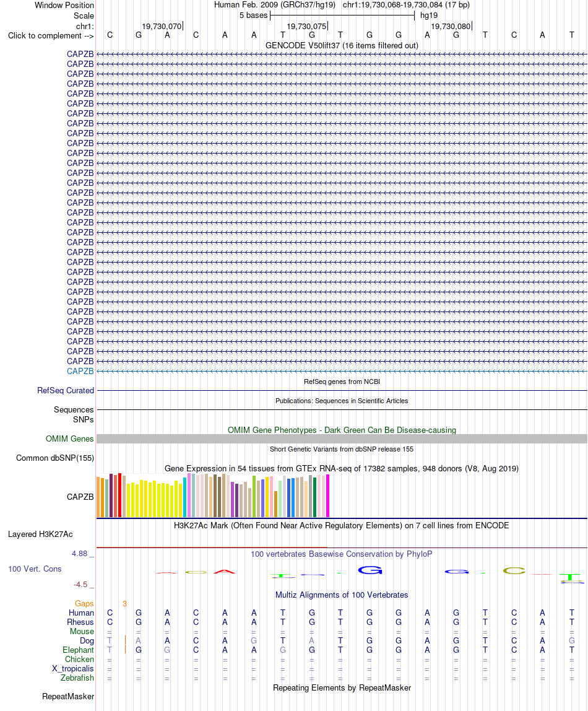Screen dimensions: 588x711
Task: Select the Scale row label
Action: (84, 15)
